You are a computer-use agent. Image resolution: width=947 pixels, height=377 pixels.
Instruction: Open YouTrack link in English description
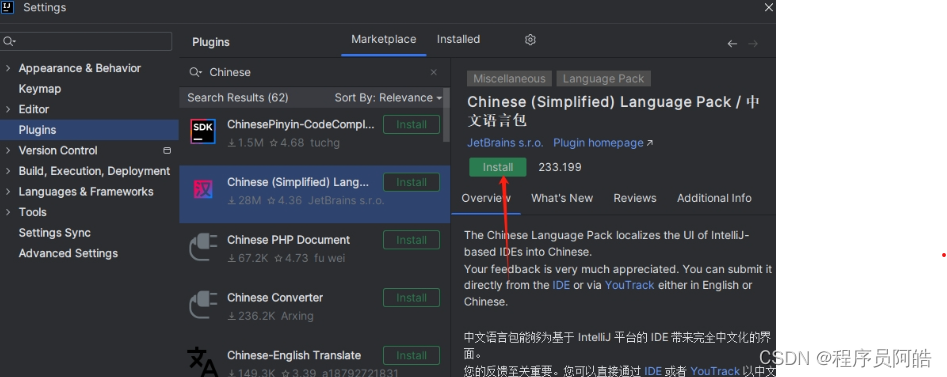tap(629, 285)
